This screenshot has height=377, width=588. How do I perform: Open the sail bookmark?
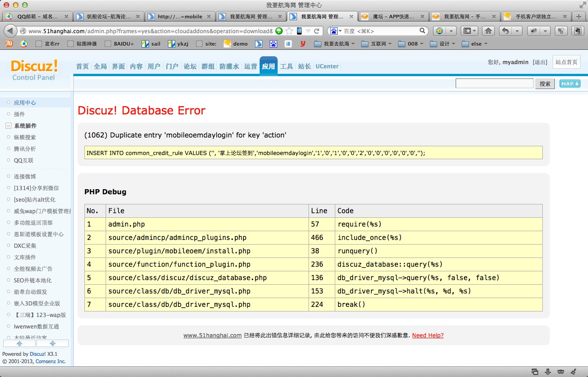coord(151,44)
